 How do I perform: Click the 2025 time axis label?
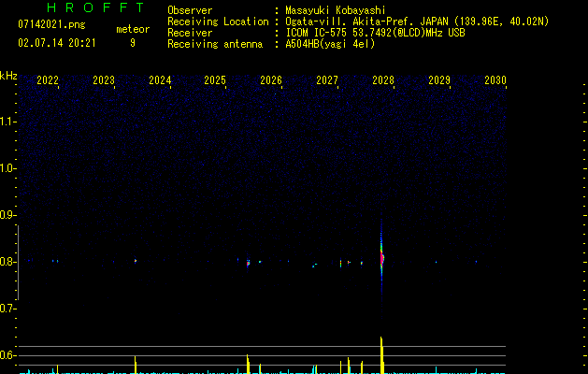click(x=215, y=80)
